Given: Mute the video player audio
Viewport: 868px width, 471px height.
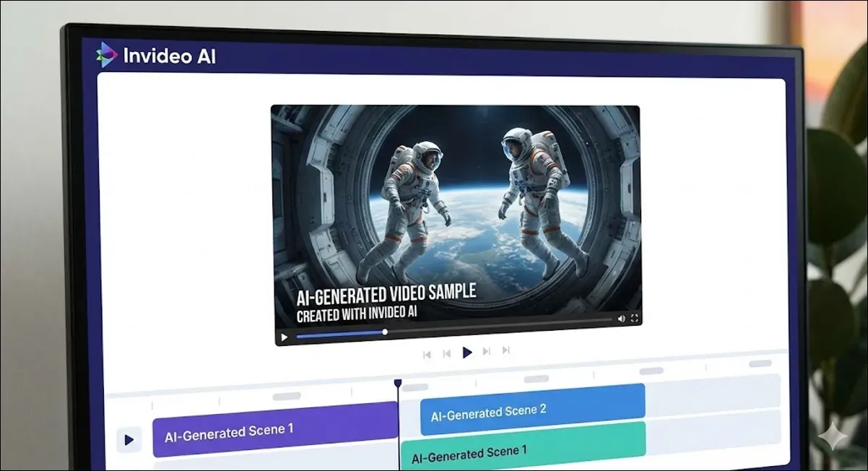Looking at the screenshot, I should tap(621, 318).
